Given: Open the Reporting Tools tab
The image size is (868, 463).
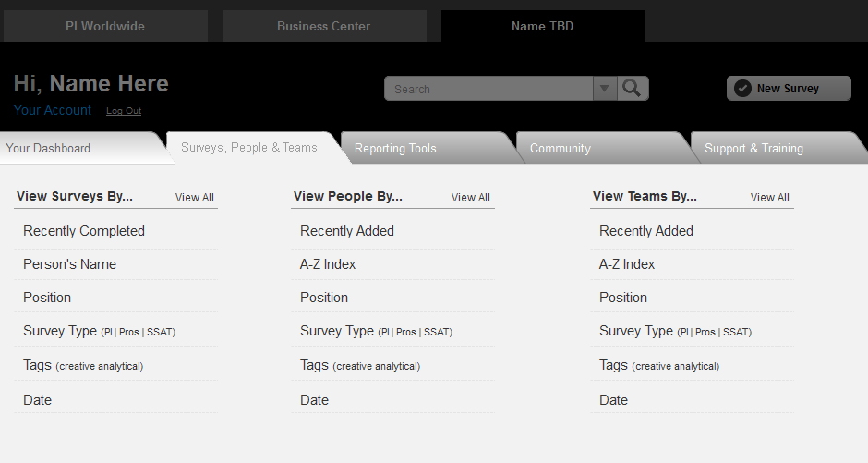Looking at the screenshot, I should pos(427,148).
